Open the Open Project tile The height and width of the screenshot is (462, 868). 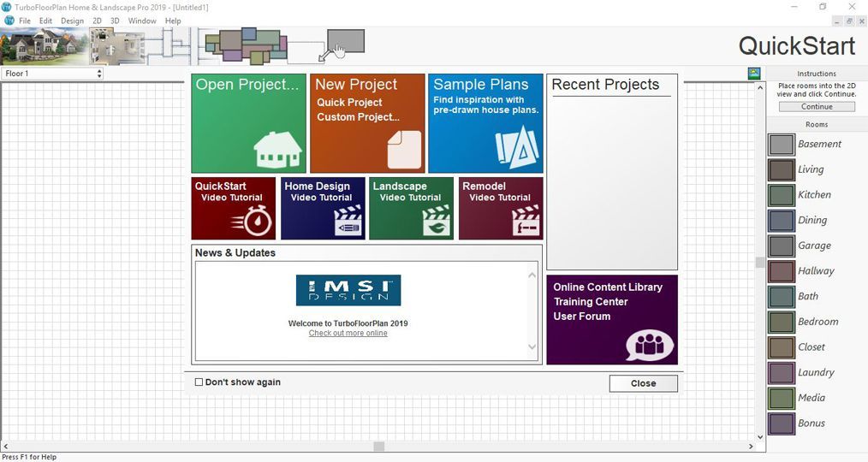pyautogui.click(x=248, y=123)
